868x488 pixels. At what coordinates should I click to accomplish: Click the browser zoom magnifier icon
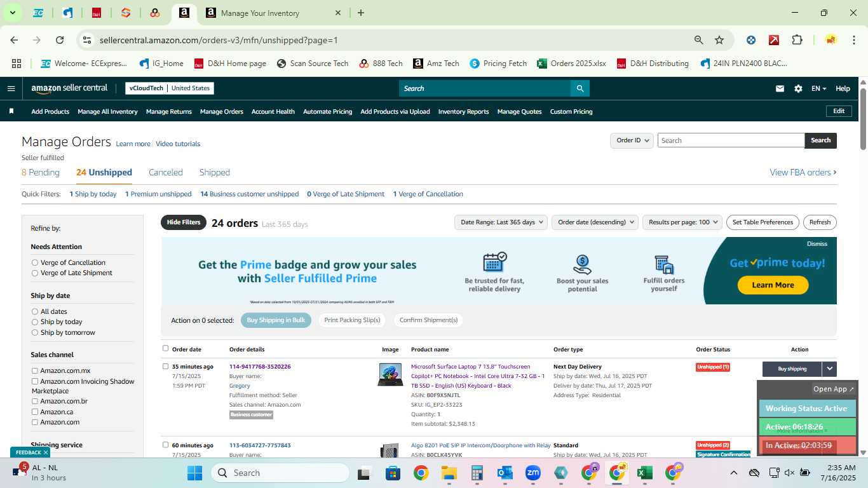pyautogui.click(x=699, y=40)
